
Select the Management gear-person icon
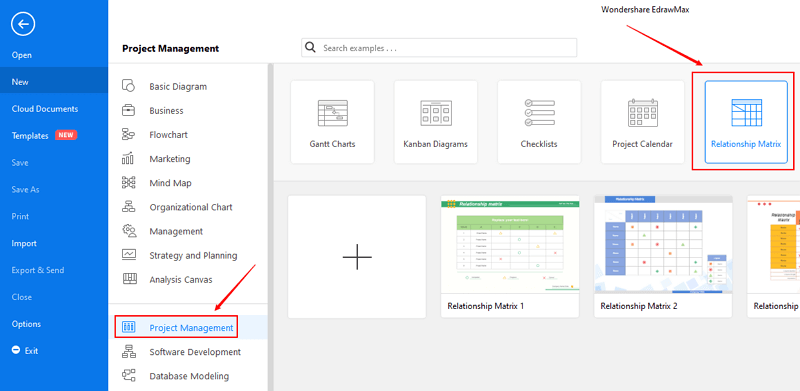click(129, 231)
